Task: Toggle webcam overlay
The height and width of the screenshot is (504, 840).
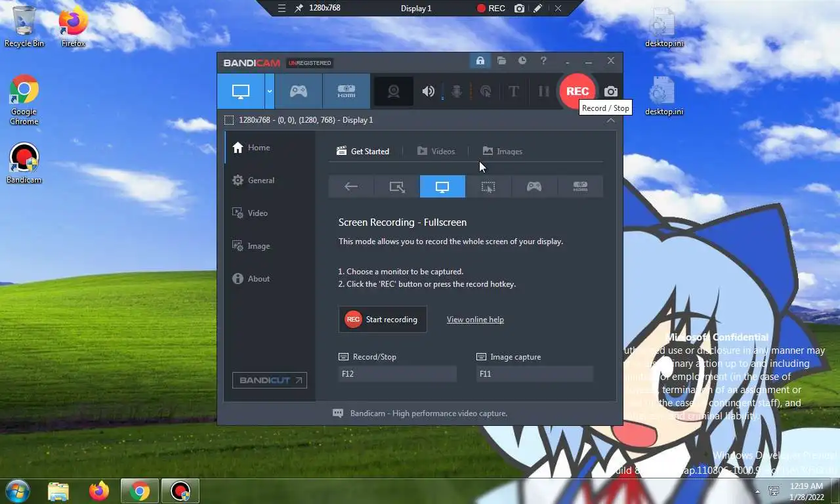Action: [394, 91]
